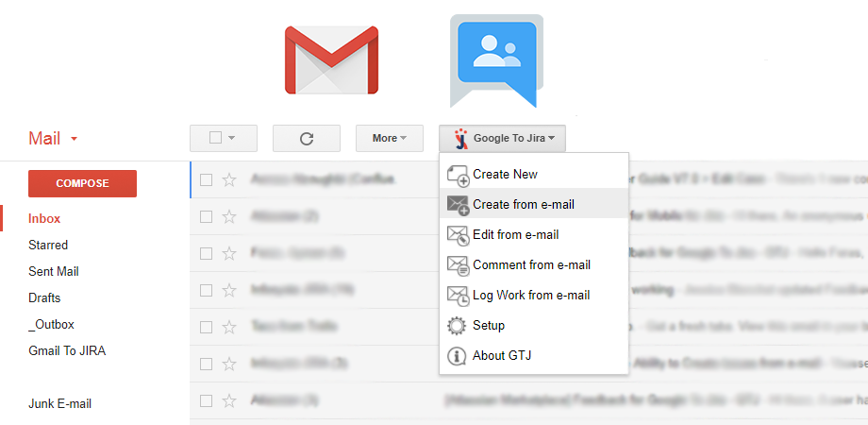Expand the More actions dropdown

[x=389, y=138]
